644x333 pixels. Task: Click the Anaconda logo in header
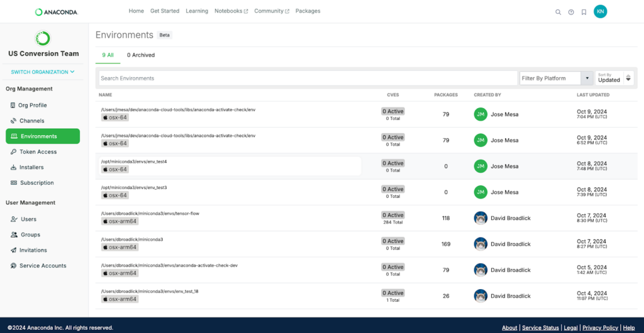pos(57,13)
